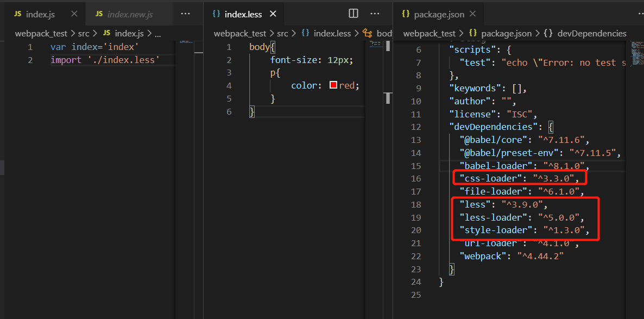Close the index.less tab
Image resolution: width=644 pixels, height=319 pixels.
click(273, 14)
